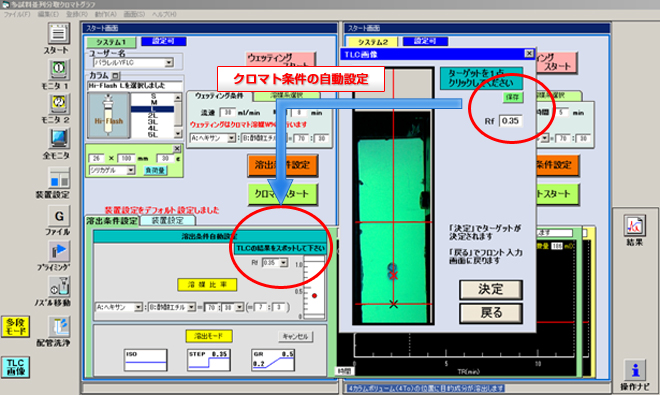Open the Rf 0.35 dropdown in elution panel
This screenshot has width=660, height=395.
pos(284,263)
